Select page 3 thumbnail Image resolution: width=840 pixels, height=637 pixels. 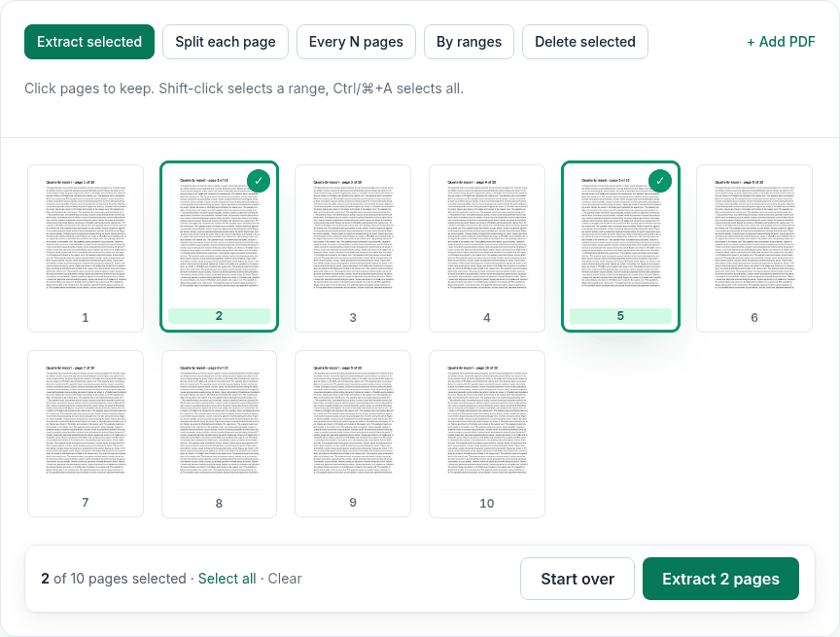tap(353, 248)
